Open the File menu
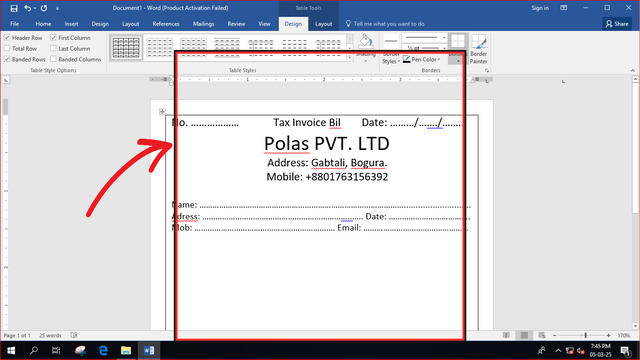The width and height of the screenshot is (640, 360). pos(14,24)
